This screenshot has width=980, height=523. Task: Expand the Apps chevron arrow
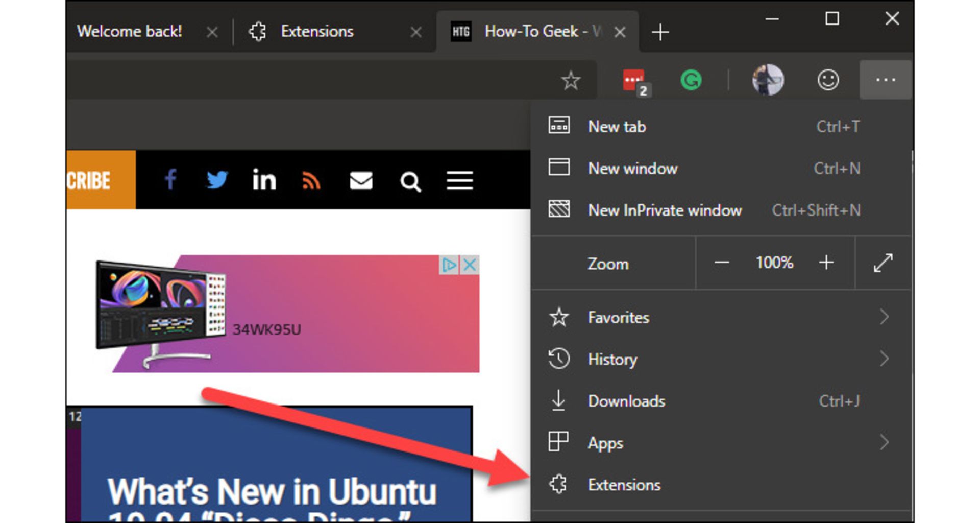tap(885, 442)
